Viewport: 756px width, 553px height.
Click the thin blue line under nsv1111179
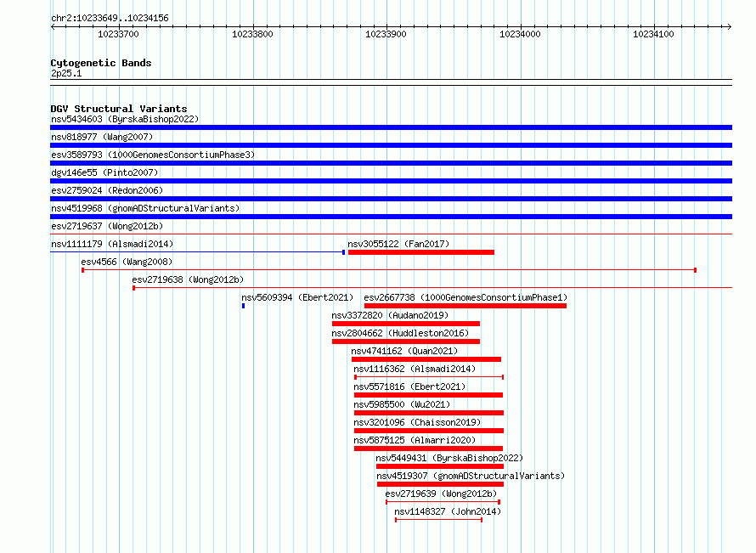(x=198, y=252)
